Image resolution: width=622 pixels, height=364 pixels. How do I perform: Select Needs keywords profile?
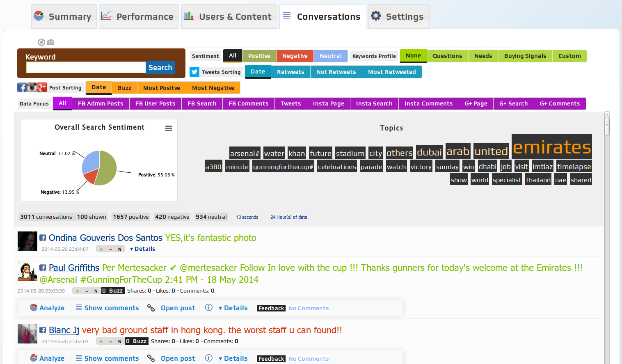(x=483, y=56)
